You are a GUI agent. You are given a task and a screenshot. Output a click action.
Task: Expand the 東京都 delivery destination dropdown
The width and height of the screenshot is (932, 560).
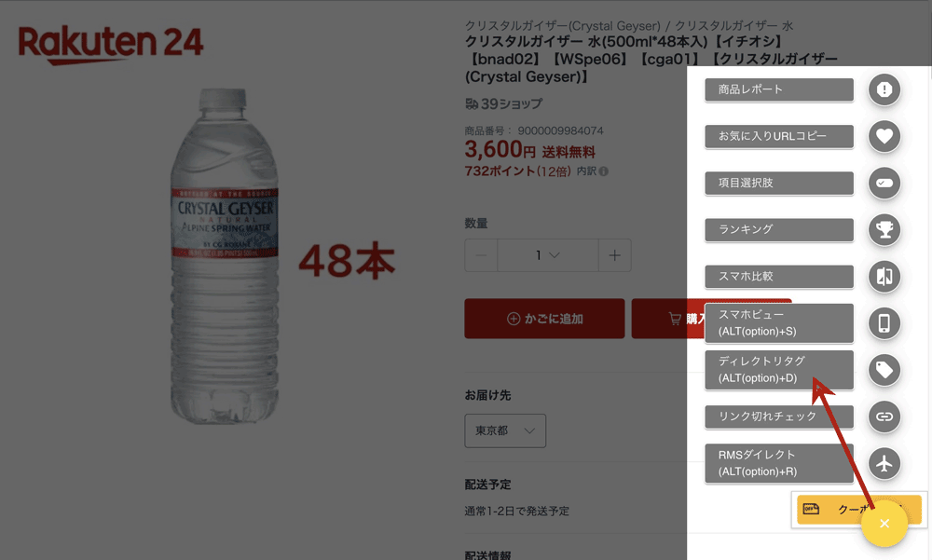(x=505, y=430)
